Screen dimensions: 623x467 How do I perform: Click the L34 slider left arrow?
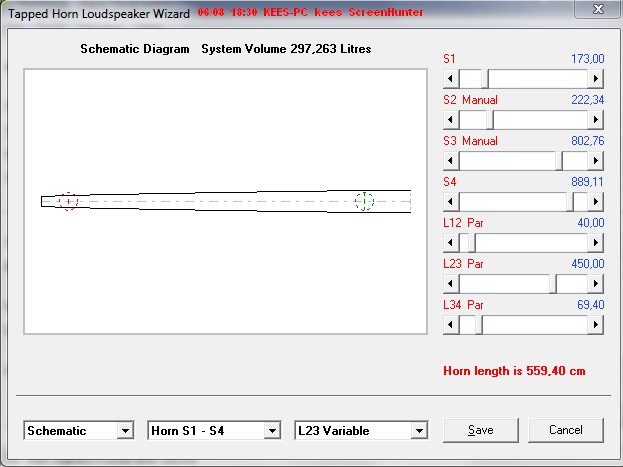[x=451, y=325]
